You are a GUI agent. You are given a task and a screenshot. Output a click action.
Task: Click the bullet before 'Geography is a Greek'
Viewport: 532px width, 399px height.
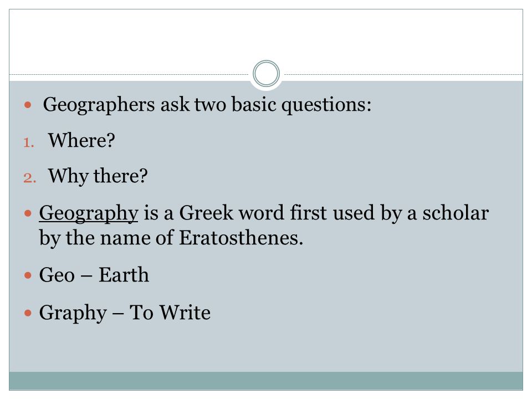tap(28, 213)
